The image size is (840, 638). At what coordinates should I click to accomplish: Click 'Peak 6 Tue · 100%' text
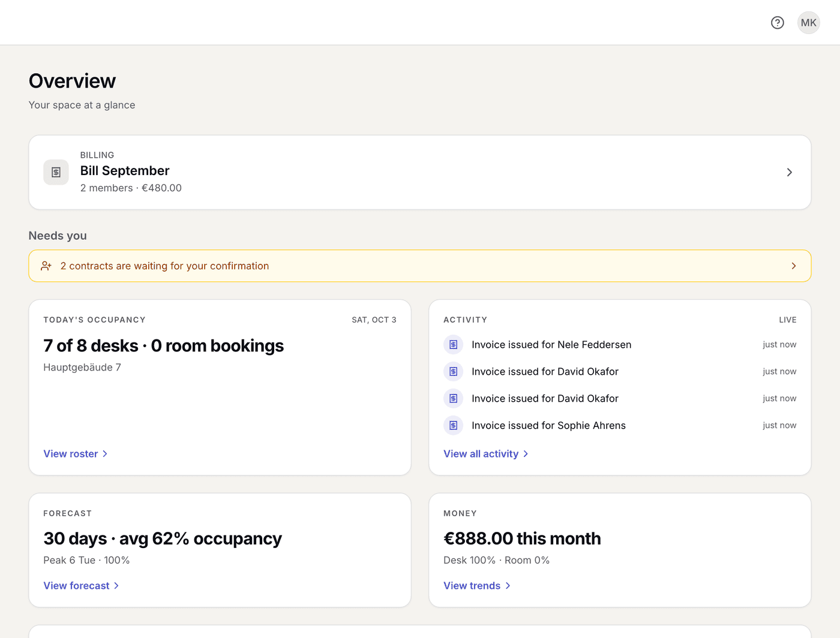(x=86, y=560)
